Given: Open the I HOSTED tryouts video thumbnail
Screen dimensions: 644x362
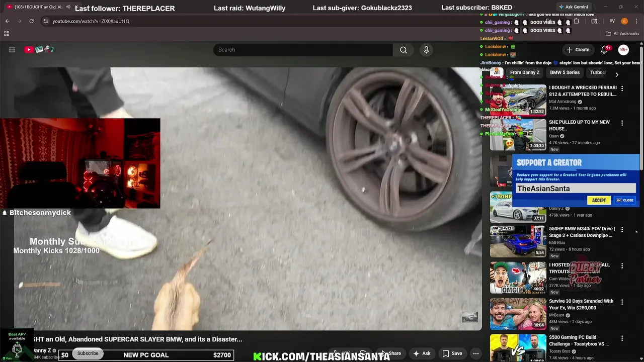Looking at the screenshot, I should coord(518,278).
